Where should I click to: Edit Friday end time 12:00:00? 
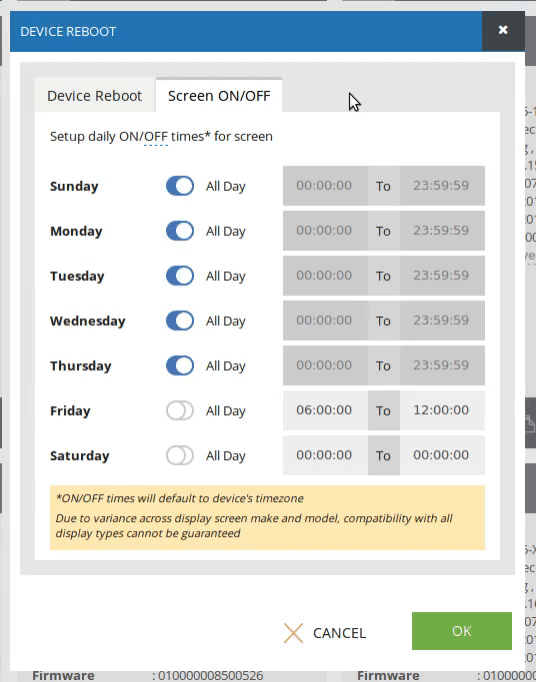(442, 410)
